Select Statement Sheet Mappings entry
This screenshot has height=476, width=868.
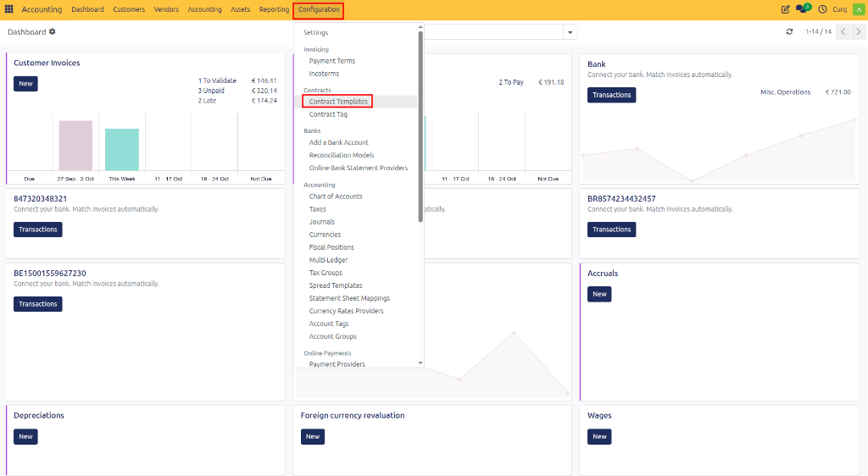pos(349,298)
